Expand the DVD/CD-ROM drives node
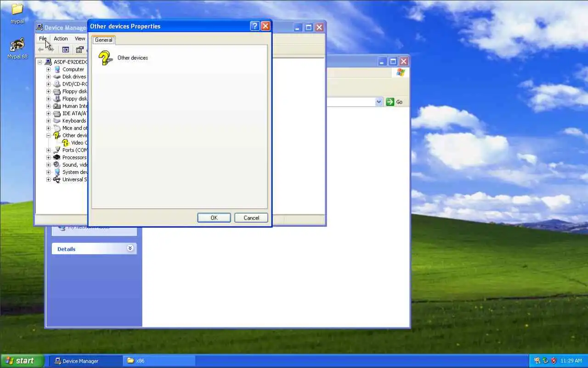The width and height of the screenshot is (588, 368). pos(48,84)
